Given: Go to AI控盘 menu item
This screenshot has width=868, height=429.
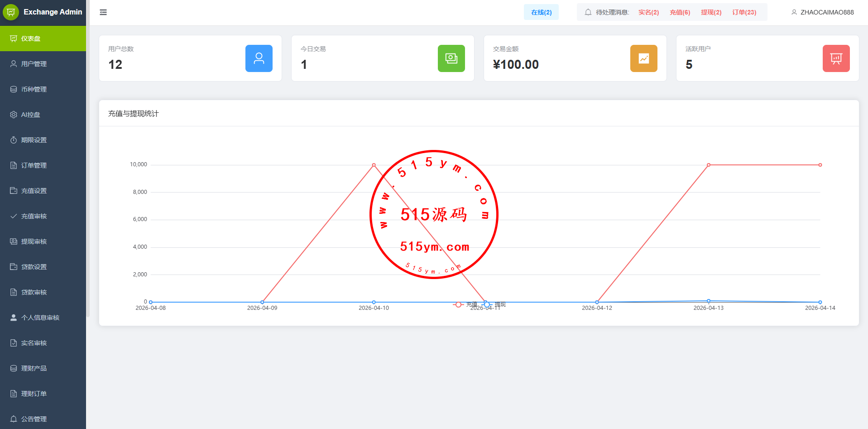Looking at the screenshot, I should coord(31,115).
